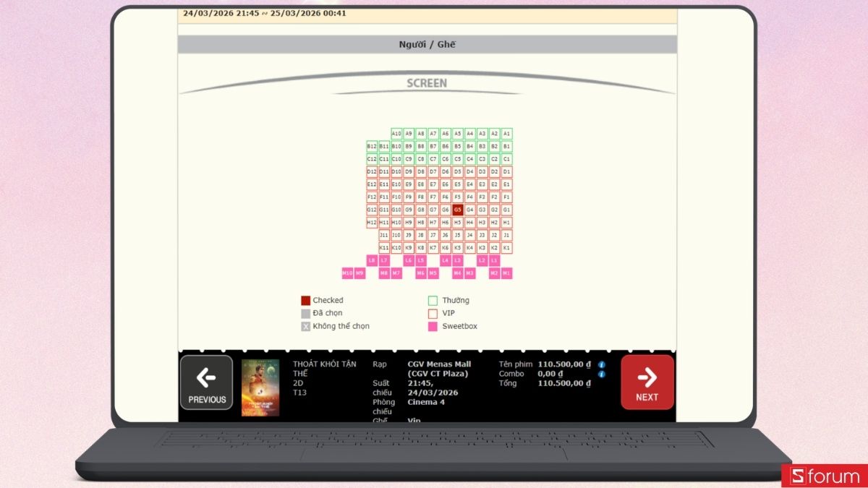Select VIP seat G6
Viewport: 868px width, 488px height.
(446, 210)
